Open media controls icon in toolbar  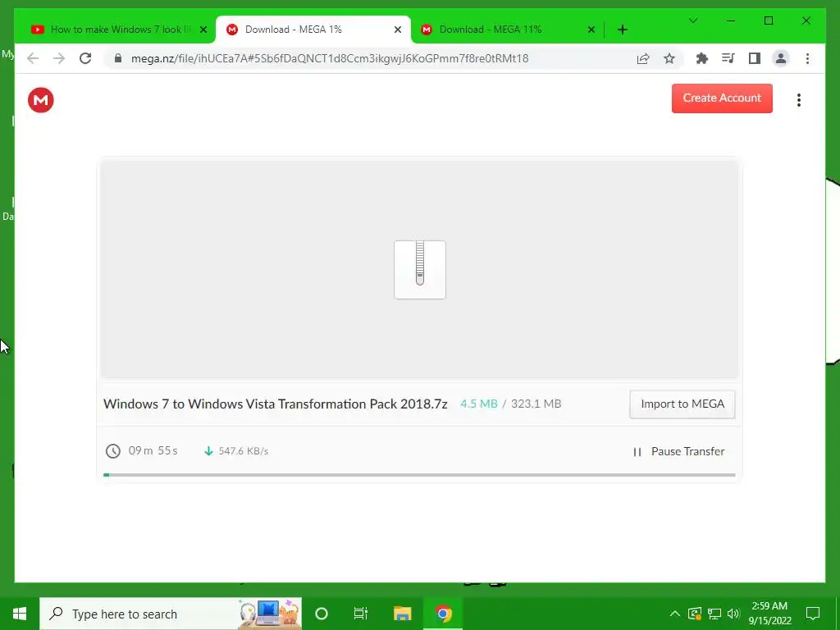[728, 58]
